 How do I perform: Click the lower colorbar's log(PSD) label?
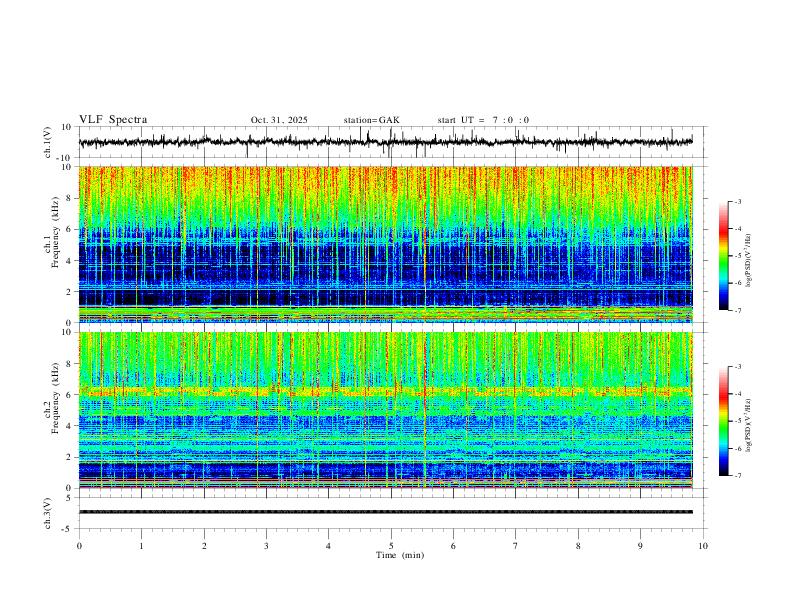(749, 426)
